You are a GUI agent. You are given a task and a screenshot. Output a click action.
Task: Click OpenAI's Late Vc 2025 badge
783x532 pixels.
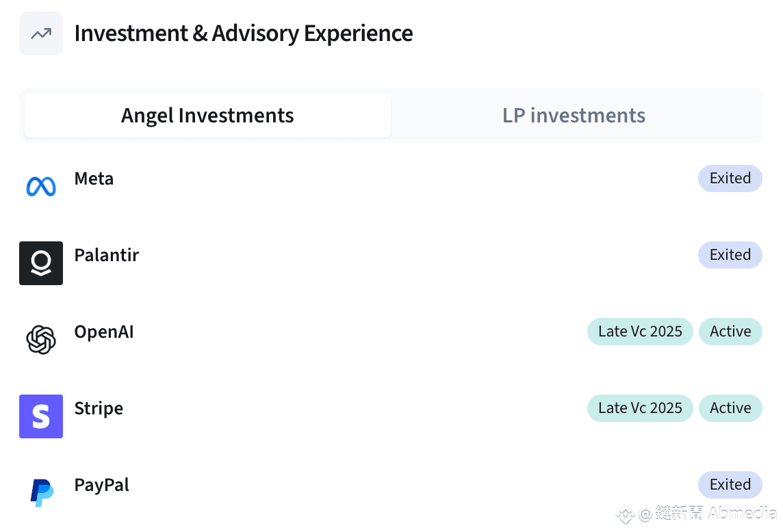pyautogui.click(x=640, y=332)
